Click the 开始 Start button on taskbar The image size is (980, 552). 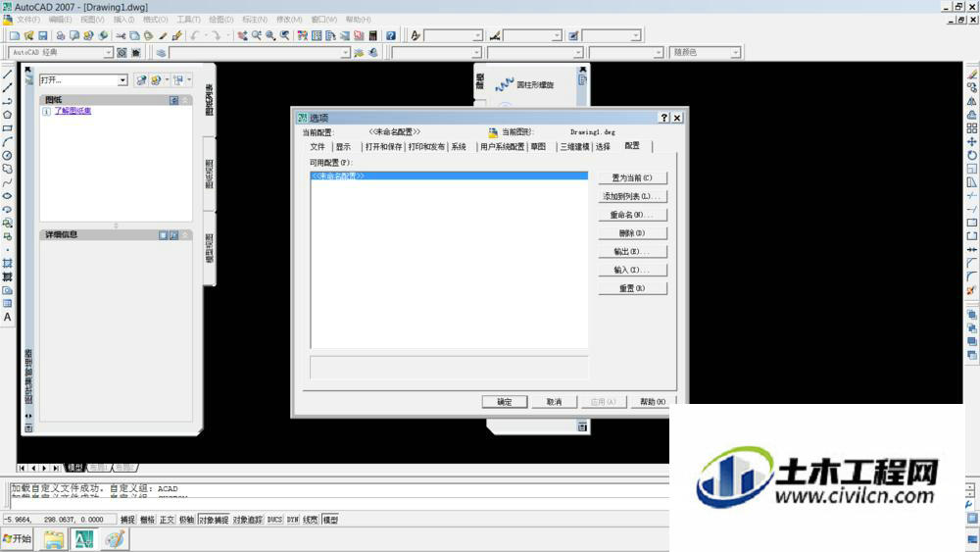tap(17, 538)
